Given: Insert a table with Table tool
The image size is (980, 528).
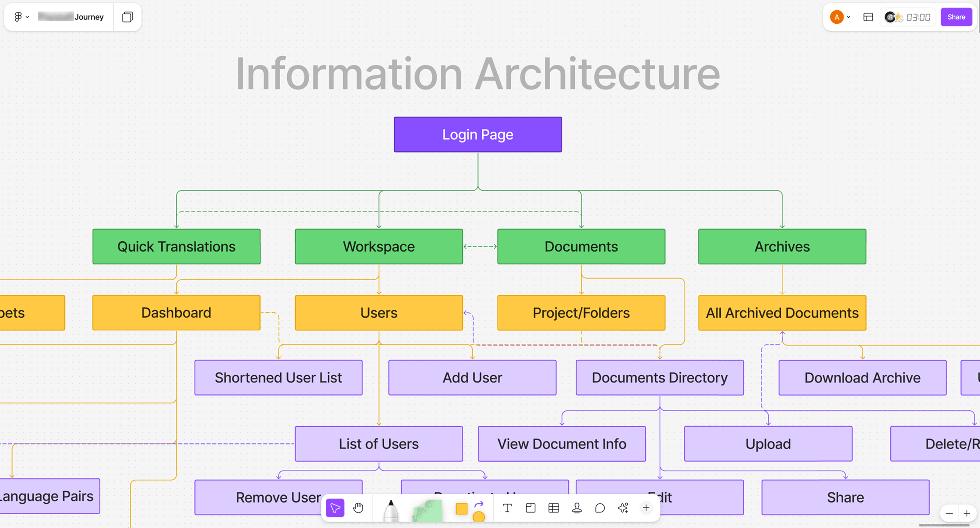Looking at the screenshot, I should (554, 508).
